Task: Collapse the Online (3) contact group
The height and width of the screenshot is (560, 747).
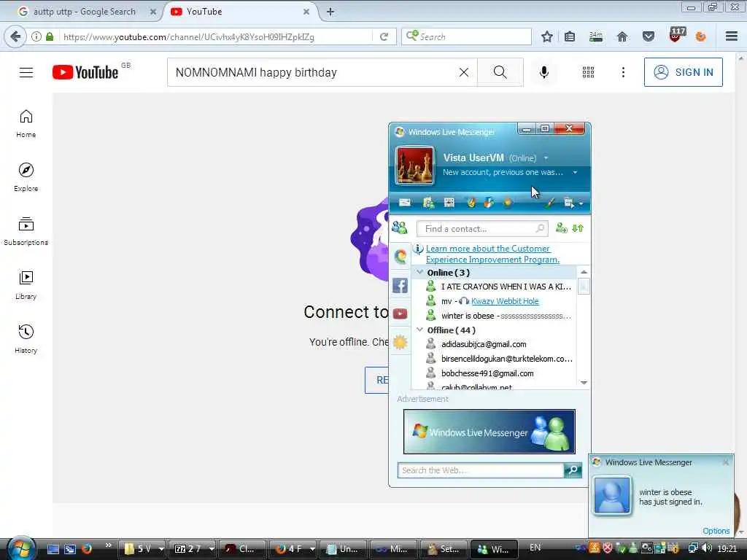Action: coord(419,272)
